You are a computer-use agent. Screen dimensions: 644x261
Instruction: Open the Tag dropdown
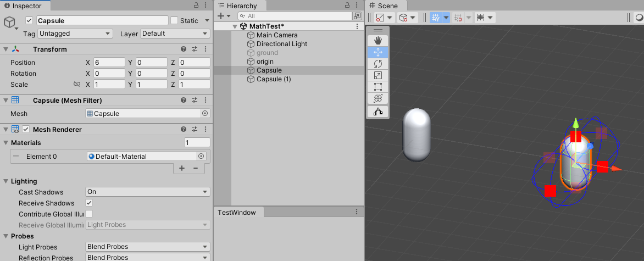point(75,34)
